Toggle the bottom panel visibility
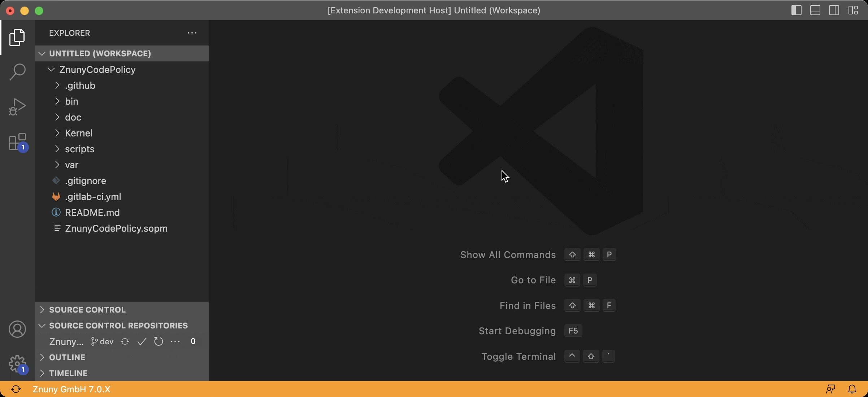The width and height of the screenshot is (868, 397). point(815,10)
